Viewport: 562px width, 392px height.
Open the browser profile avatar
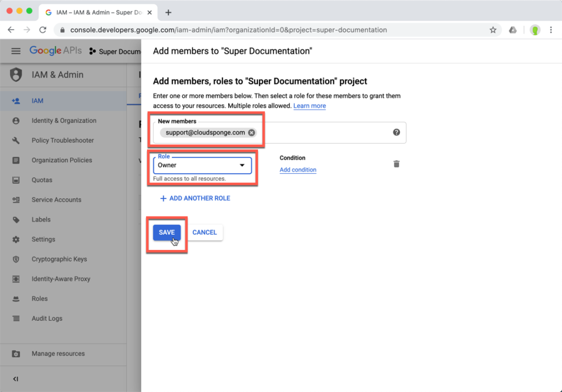(535, 30)
